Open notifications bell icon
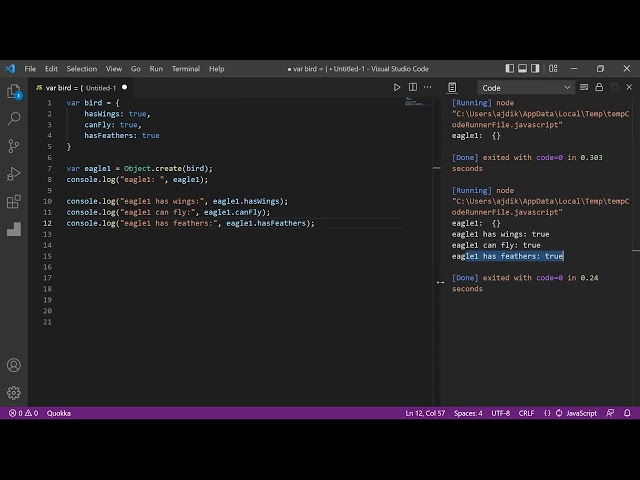 pos(627,413)
